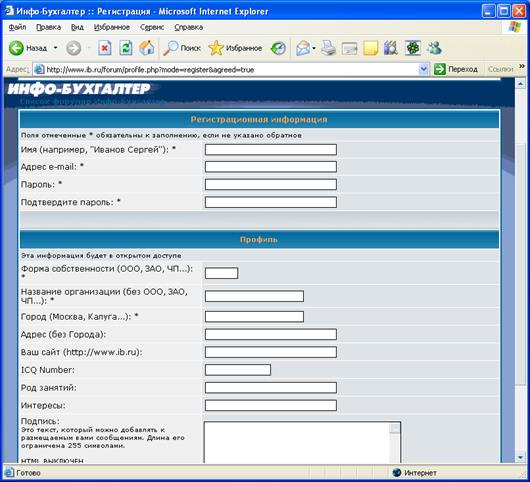Click the Интернет zone globe icon in status bar
Screen dimensions: 530x482
(x=396, y=473)
